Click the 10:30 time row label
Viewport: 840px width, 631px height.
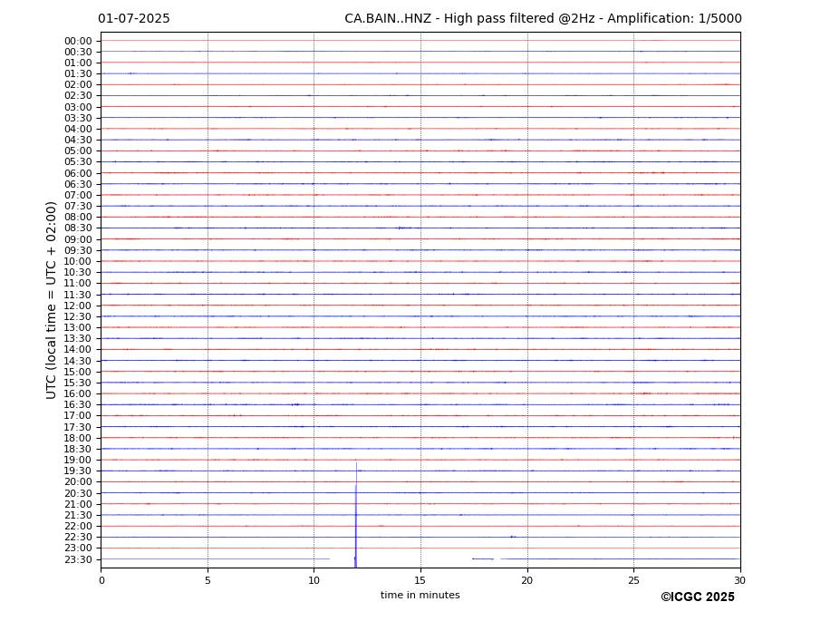78,272
